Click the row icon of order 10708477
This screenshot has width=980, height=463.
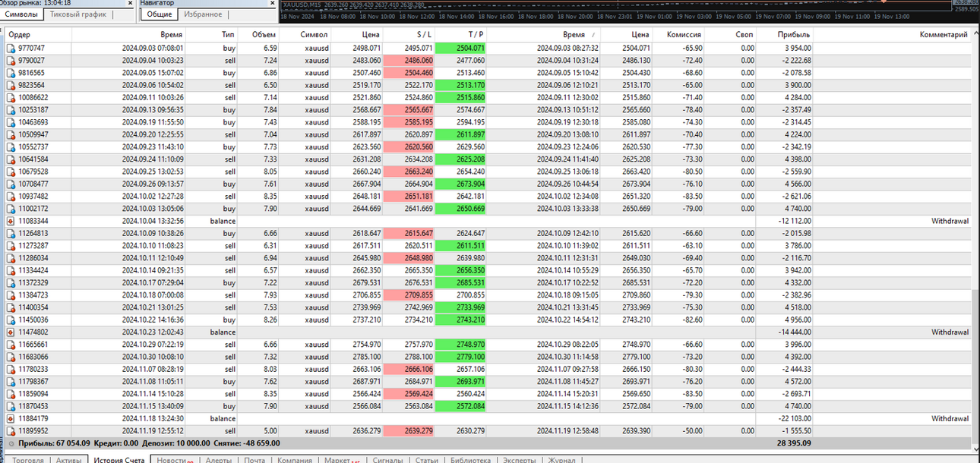(x=11, y=184)
